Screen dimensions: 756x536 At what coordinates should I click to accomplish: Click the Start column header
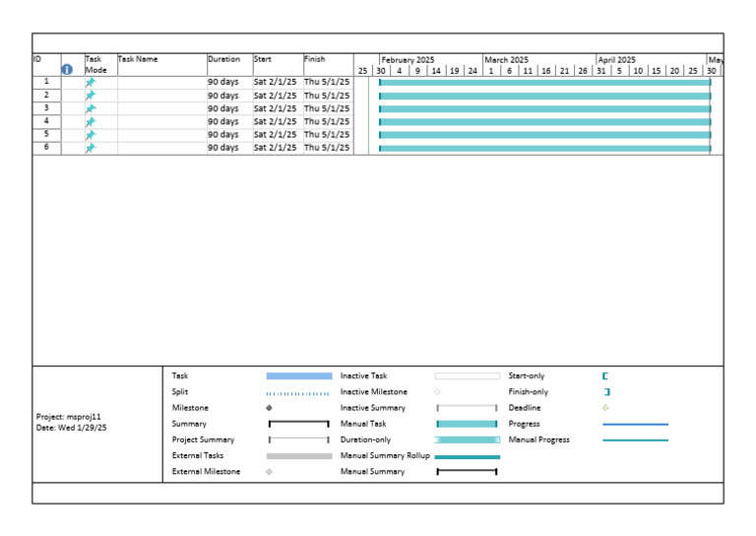(279, 65)
